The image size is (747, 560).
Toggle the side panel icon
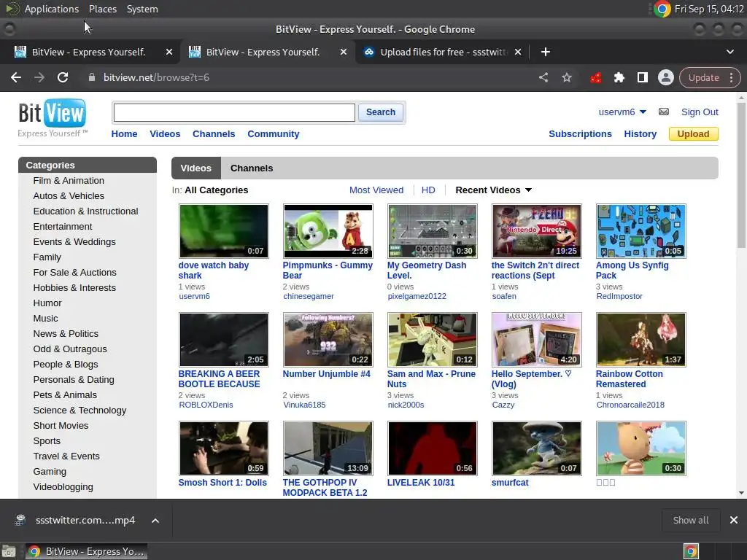point(642,77)
